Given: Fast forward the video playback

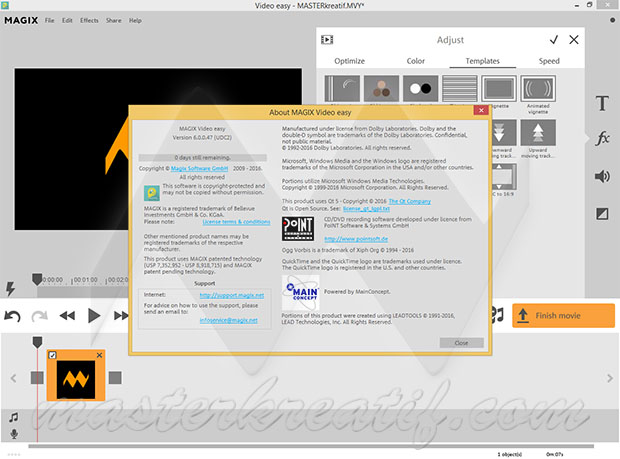Looking at the screenshot, I should pos(121,315).
